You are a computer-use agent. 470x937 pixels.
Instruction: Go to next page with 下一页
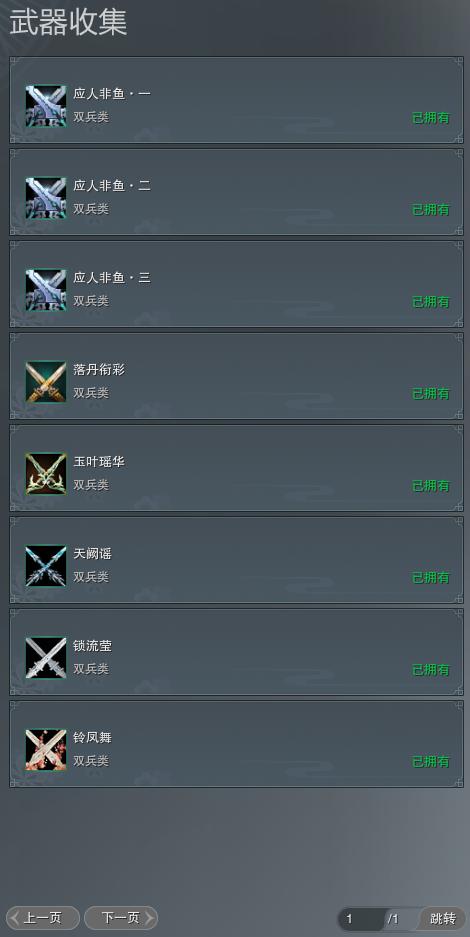click(121, 918)
